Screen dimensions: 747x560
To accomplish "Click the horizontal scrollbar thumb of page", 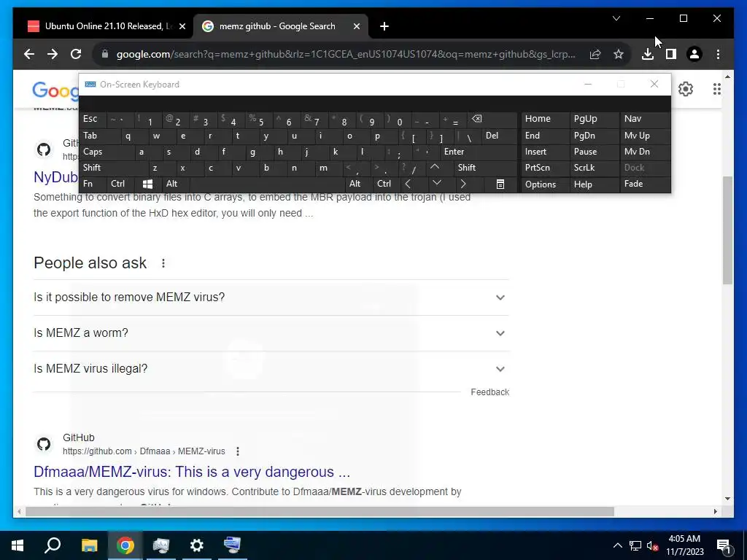I will coord(320,511).
